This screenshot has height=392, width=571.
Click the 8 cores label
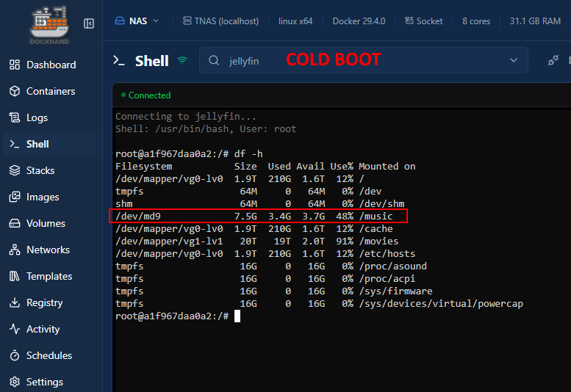coord(476,21)
